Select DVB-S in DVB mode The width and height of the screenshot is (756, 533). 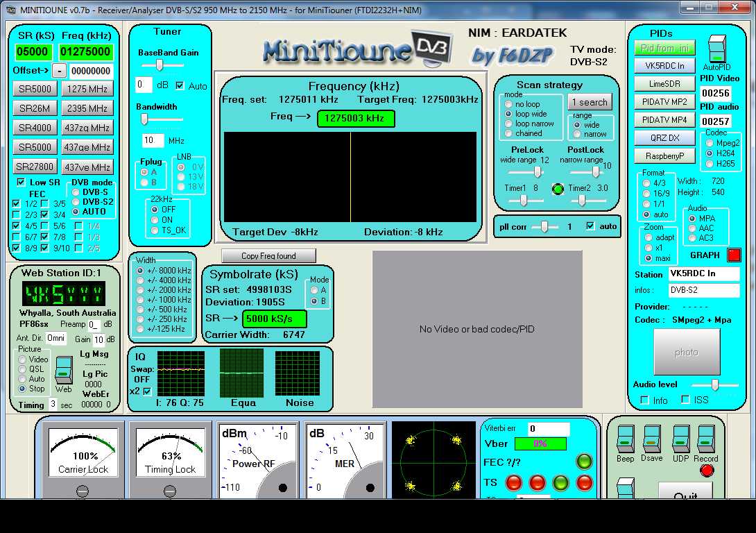click(x=76, y=192)
